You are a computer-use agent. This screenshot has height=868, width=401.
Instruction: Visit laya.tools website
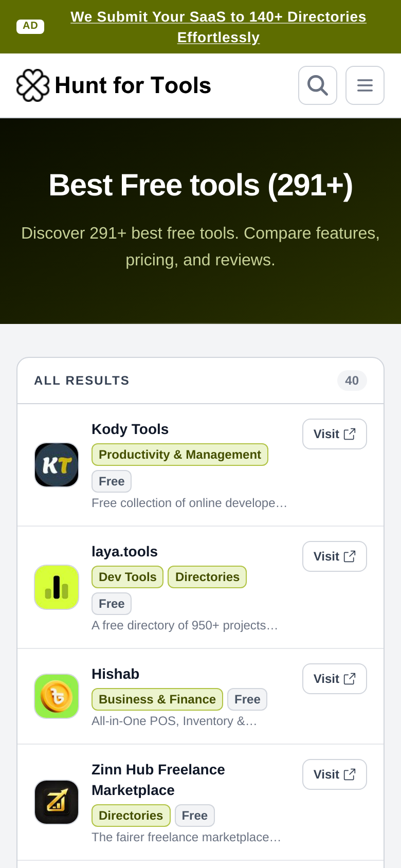tap(335, 556)
